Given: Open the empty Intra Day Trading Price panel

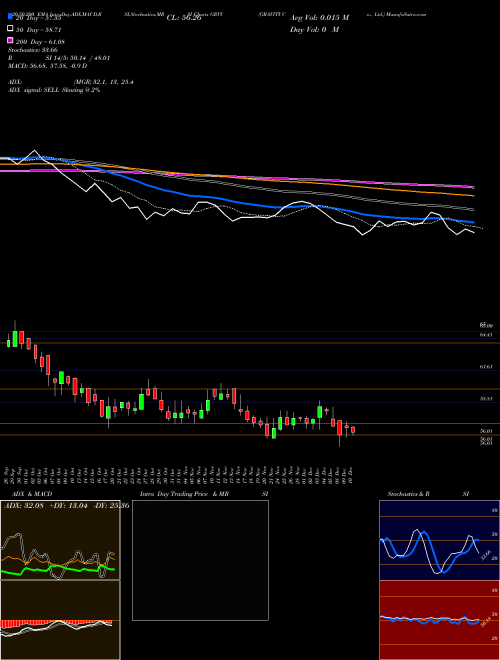Looking at the screenshot, I should 200,560.
